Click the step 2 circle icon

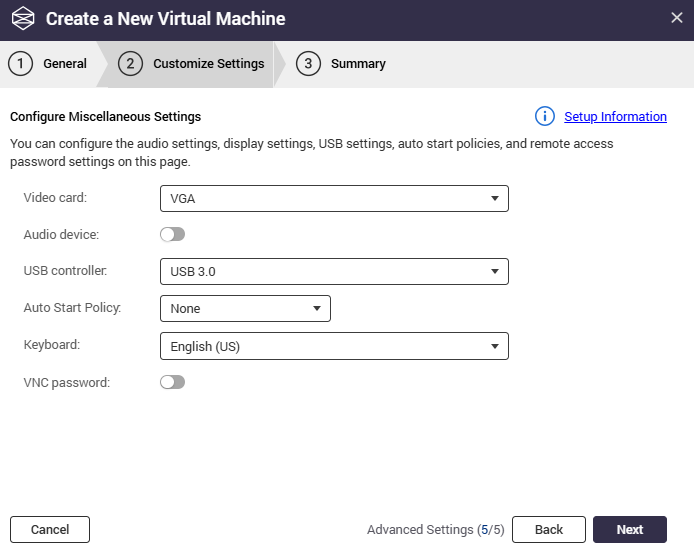[130, 64]
